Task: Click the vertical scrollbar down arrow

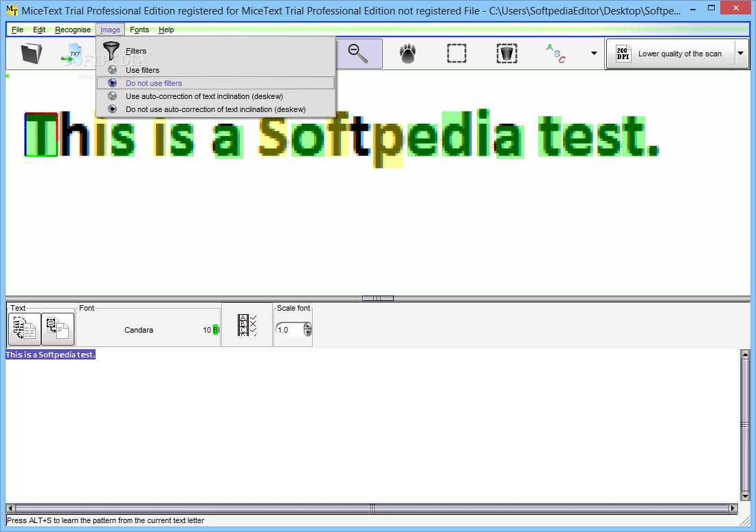Action: pos(745,496)
